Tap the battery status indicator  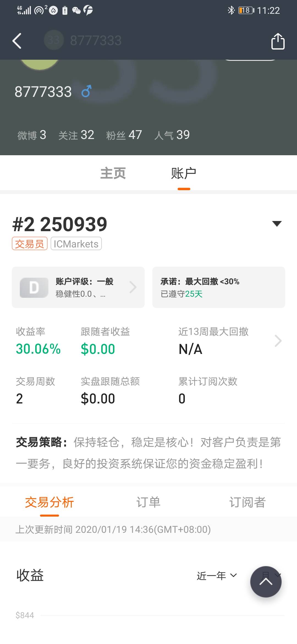tap(246, 10)
